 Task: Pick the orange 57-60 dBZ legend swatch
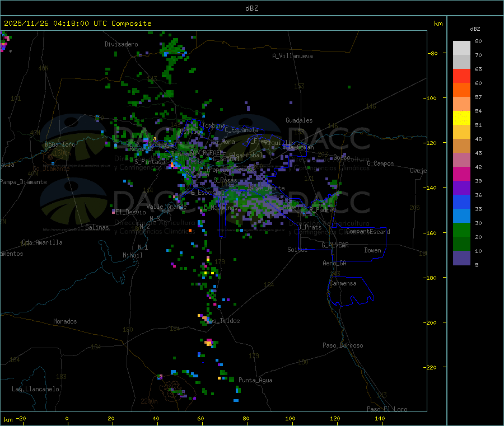pos(461,90)
